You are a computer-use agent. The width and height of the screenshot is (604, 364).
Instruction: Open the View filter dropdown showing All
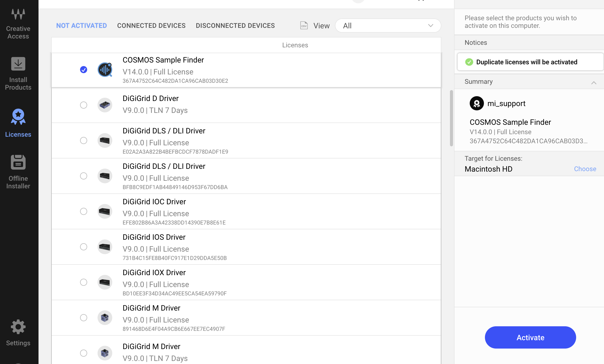click(388, 26)
